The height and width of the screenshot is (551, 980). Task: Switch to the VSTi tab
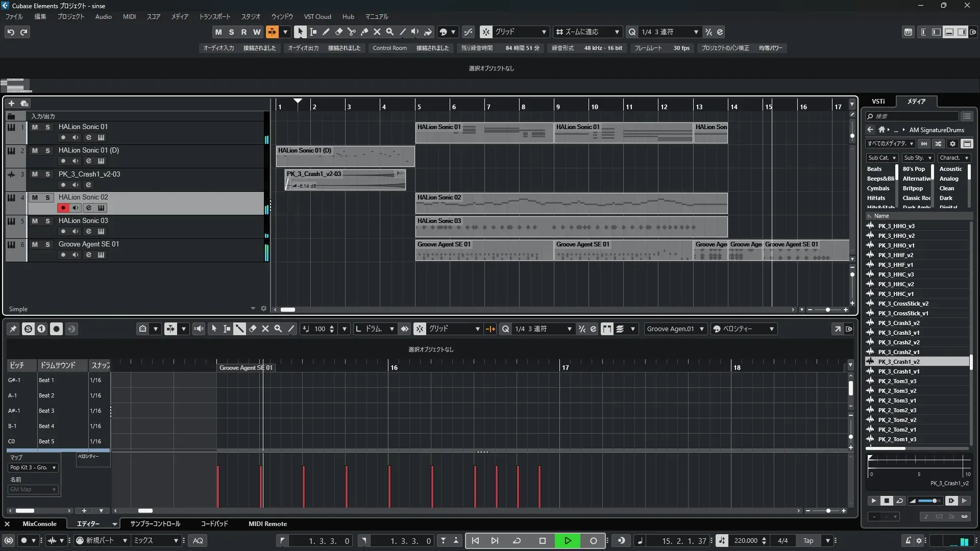pyautogui.click(x=878, y=101)
